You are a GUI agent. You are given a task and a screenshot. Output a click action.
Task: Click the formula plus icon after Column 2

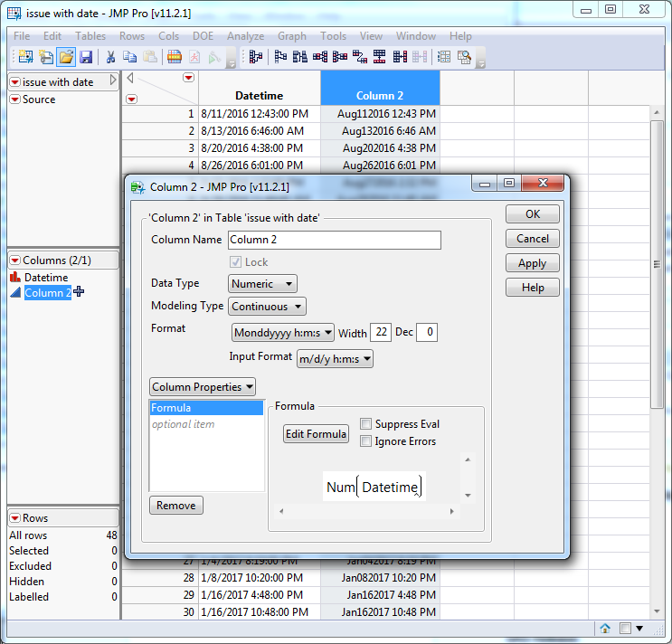click(79, 292)
